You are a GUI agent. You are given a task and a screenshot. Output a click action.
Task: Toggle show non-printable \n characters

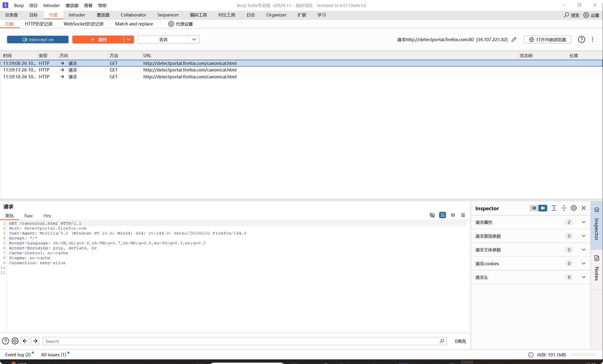[453, 215]
